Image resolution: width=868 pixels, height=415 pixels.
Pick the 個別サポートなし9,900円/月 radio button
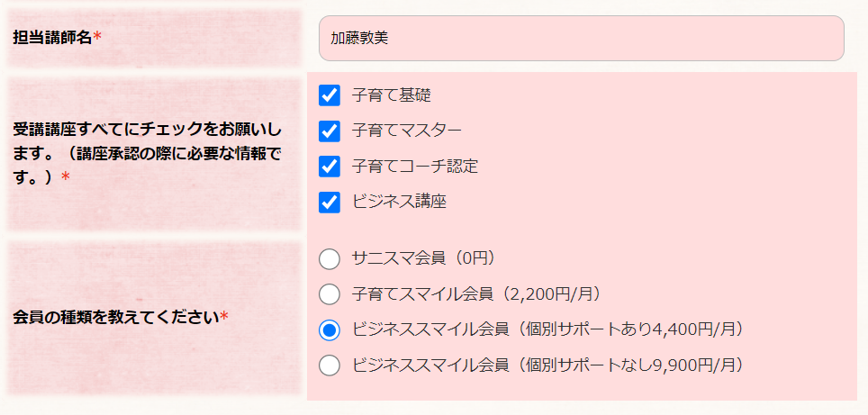click(330, 365)
